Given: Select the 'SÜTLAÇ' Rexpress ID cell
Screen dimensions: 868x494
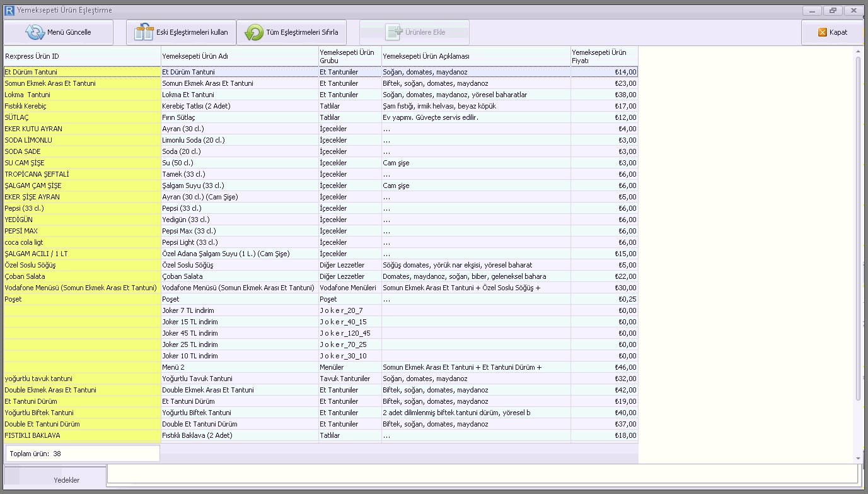Looking at the screenshot, I should [x=82, y=117].
